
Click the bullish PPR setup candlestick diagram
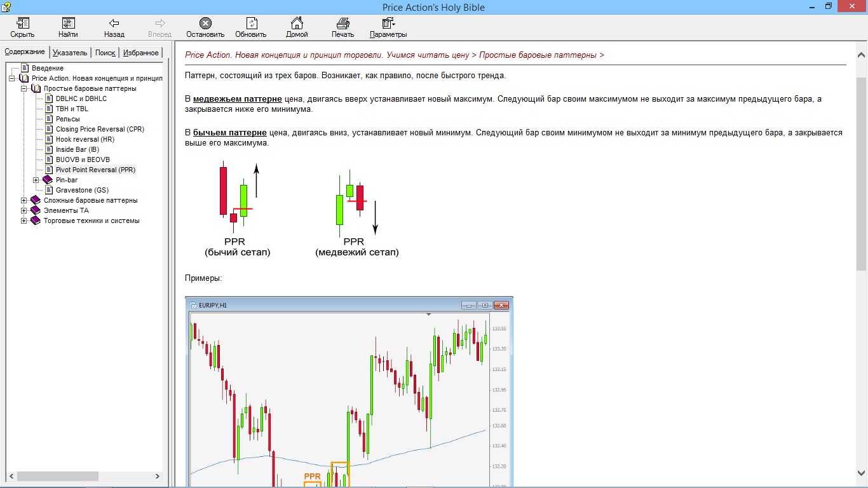click(238, 208)
